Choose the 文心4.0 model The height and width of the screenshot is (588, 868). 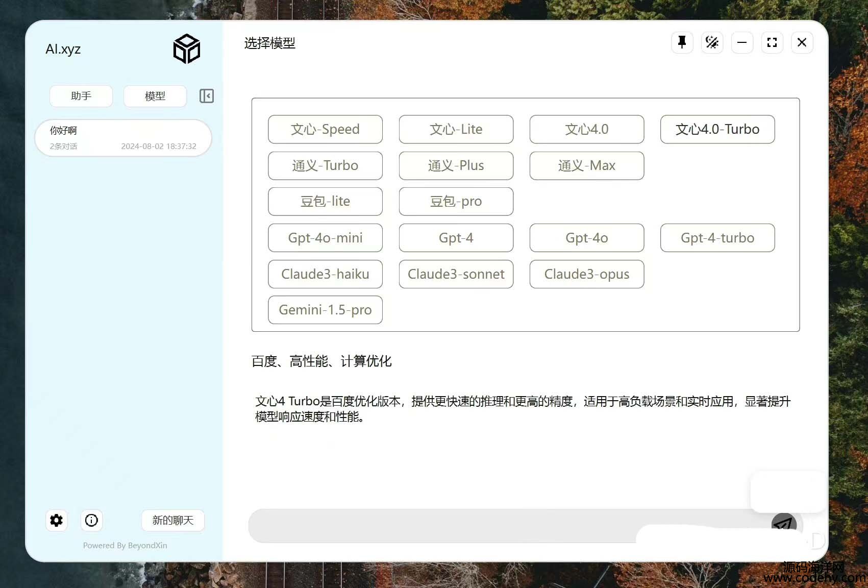click(587, 129)
